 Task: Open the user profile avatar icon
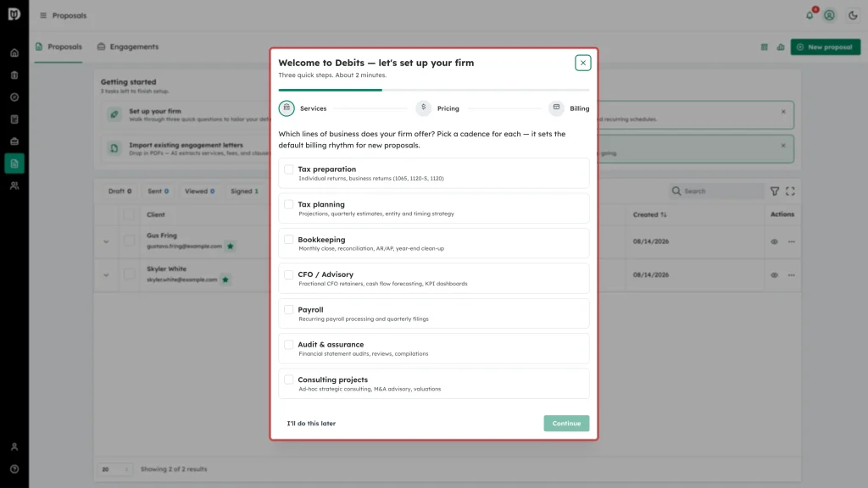coord(829,15)
